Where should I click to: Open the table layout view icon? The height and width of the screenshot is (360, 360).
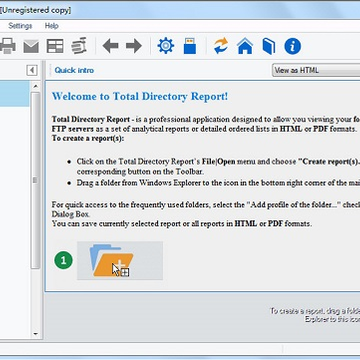(x=55, y=46)
